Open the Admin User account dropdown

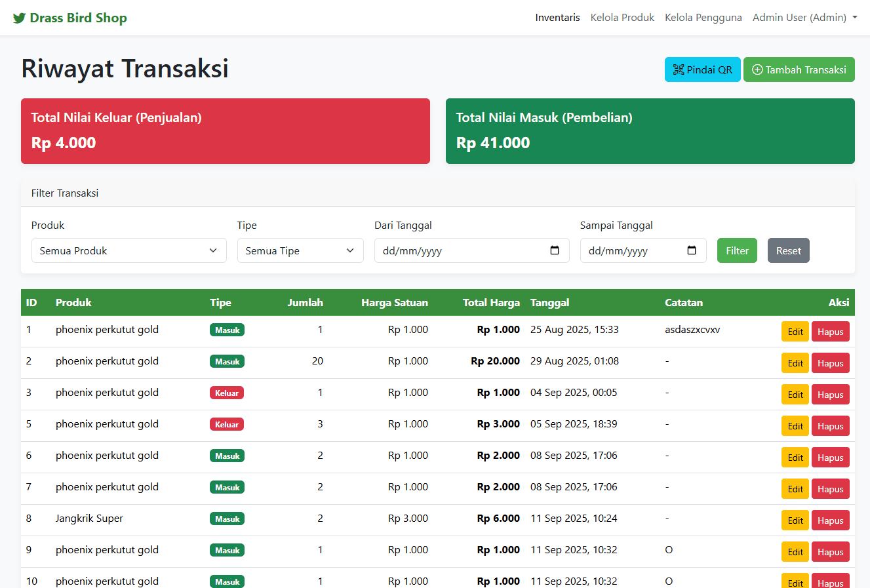[804, 18]
